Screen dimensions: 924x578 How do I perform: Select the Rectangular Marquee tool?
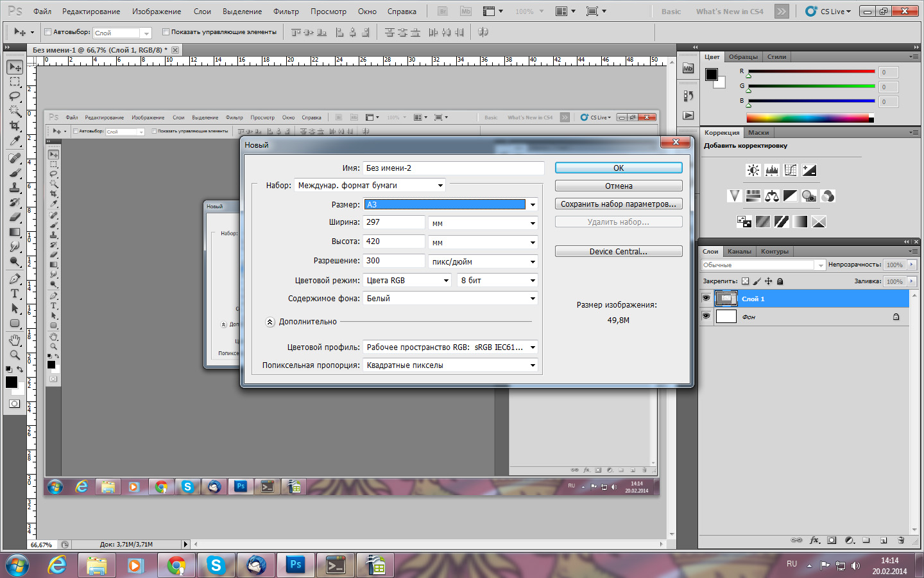pyautogui.click(x=15, y=82)
